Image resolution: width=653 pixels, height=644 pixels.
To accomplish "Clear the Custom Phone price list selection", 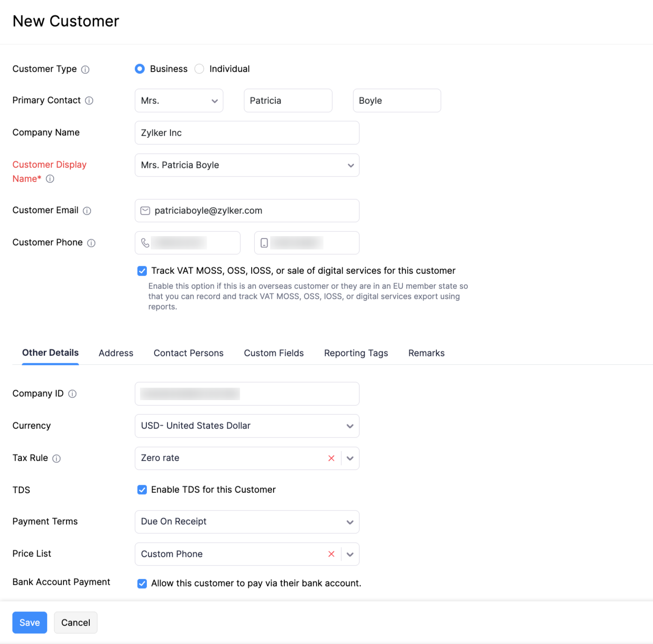I will pos(331,554).
